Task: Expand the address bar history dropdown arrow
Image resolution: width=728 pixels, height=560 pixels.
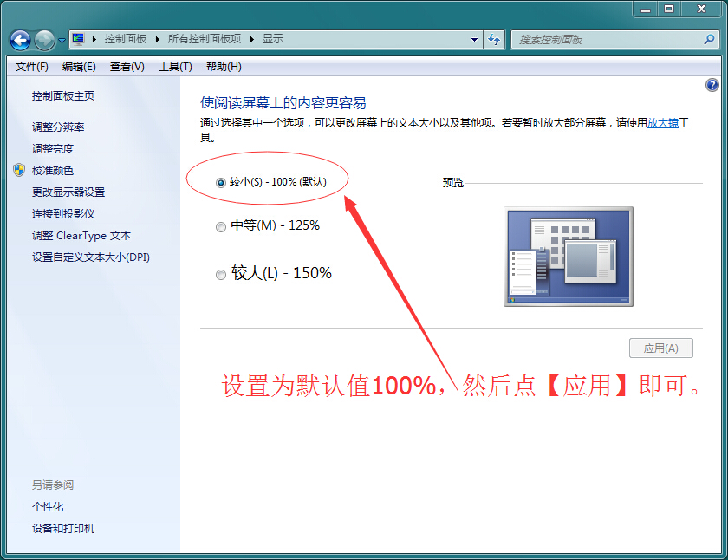Action: click(474, 39)
